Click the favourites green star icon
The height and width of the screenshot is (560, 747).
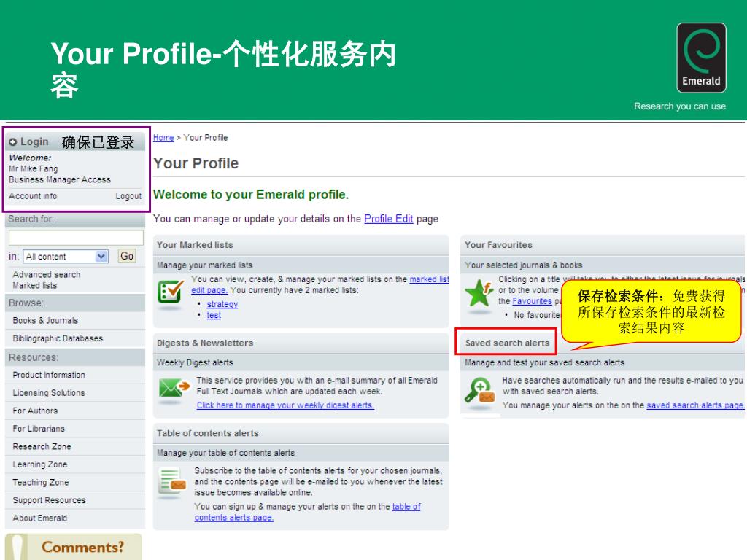click(x=479, y=293)
